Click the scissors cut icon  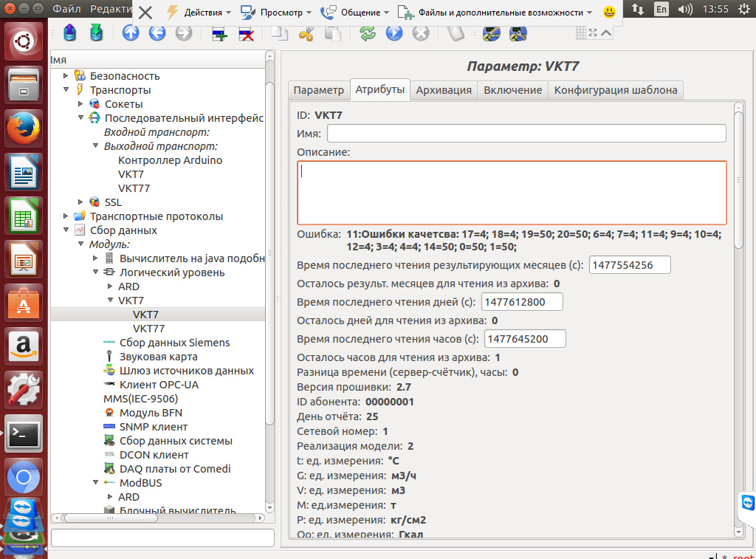306,33
